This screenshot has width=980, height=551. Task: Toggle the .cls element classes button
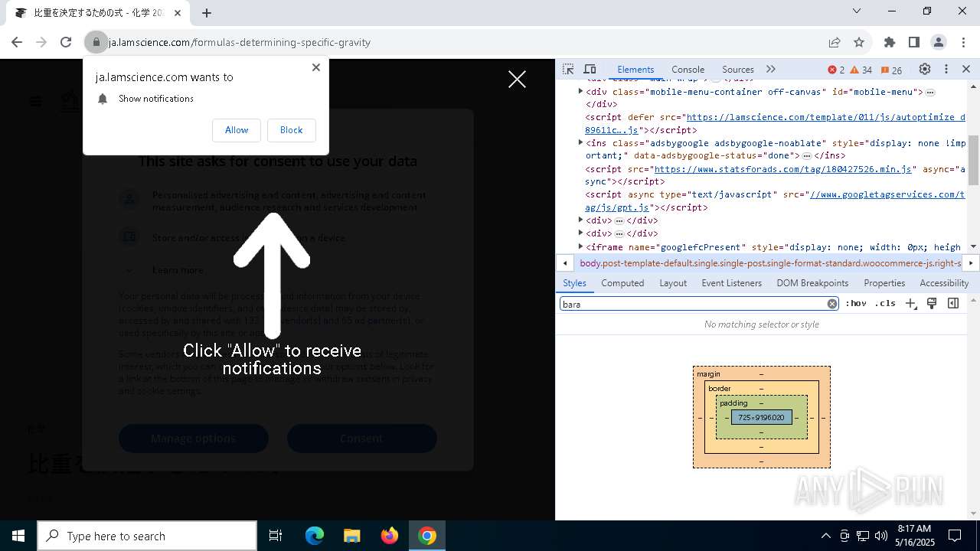tap(885, 304)
